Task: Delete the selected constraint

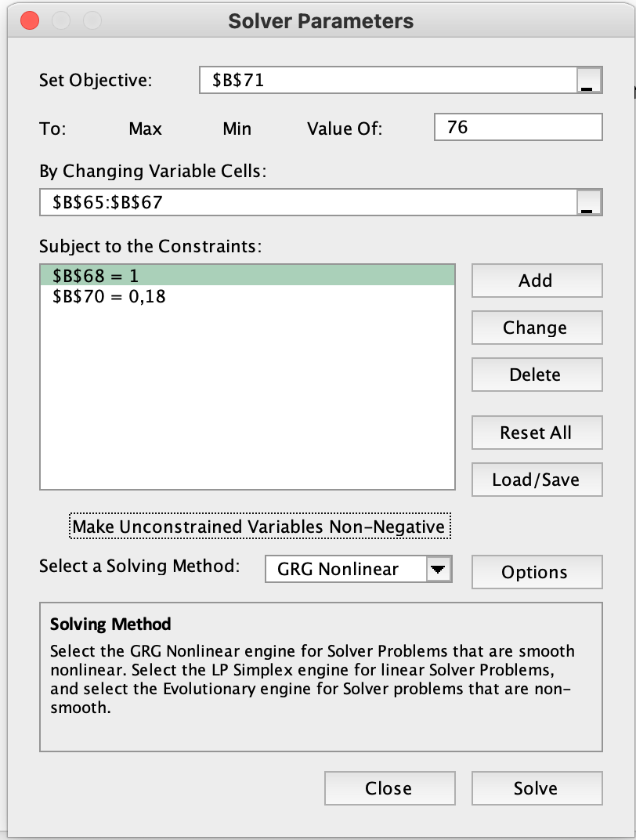Action: (537, 375)
